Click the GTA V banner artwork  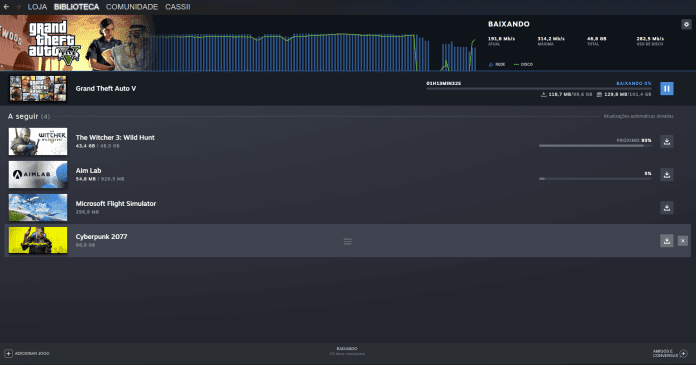tap(75, 43)
